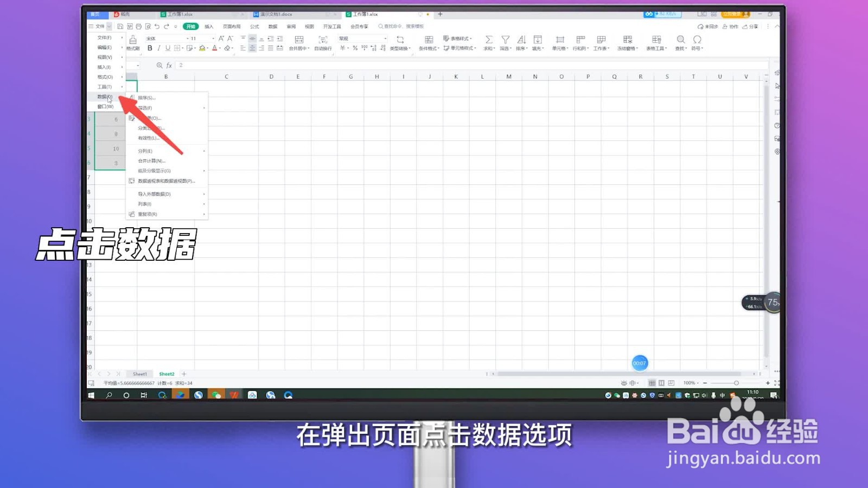Open the Cell Style (单元格样式) dropdown
The height and width of the screenshot is (488, 868).
point(460,48)
